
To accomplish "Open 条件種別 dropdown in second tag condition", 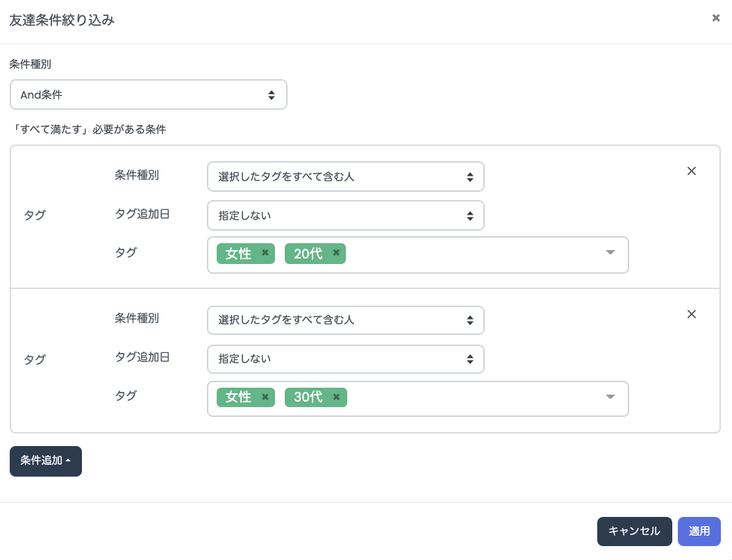I will (x=345, y=320).
